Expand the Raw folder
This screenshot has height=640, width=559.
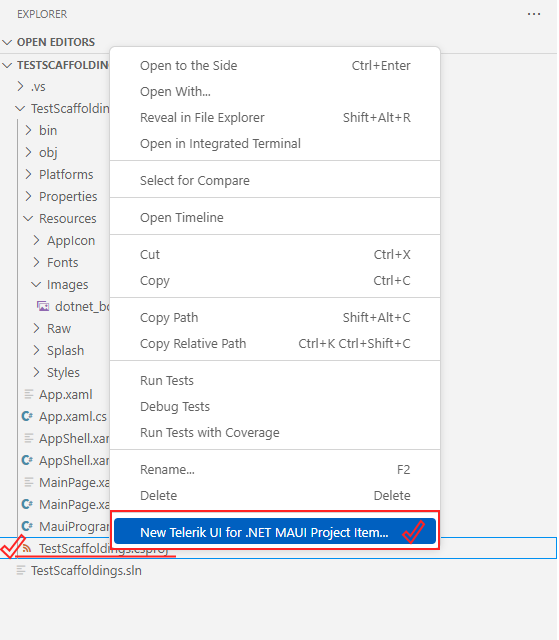pyautogui.click(x=36, y=329)
